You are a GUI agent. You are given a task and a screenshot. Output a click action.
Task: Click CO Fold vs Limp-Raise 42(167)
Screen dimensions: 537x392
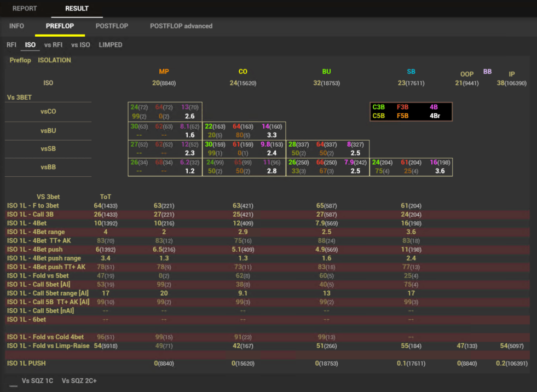(x=243, y=346)
